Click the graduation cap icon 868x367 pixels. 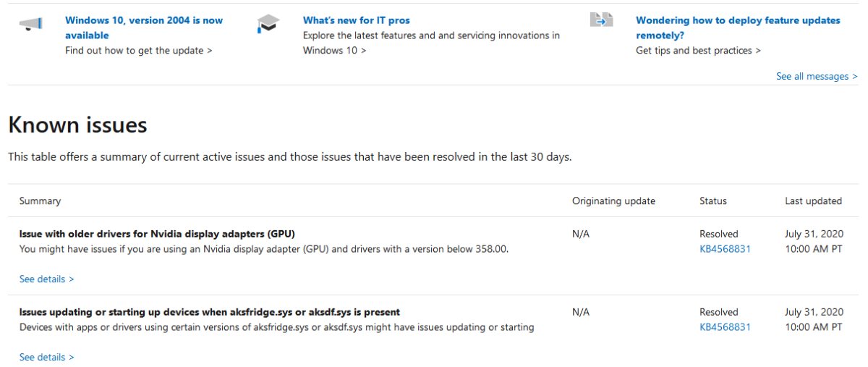pos(268,25)
